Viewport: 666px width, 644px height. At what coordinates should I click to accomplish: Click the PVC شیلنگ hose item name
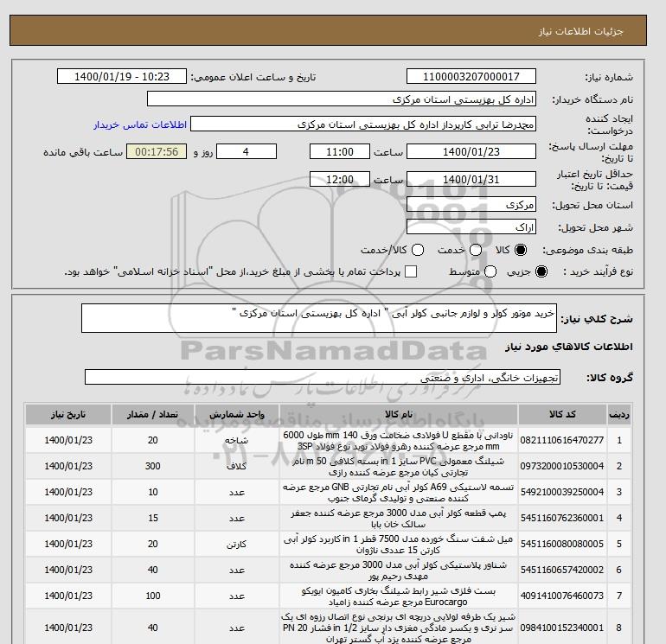pyautogui.click(x=399, y=466)
